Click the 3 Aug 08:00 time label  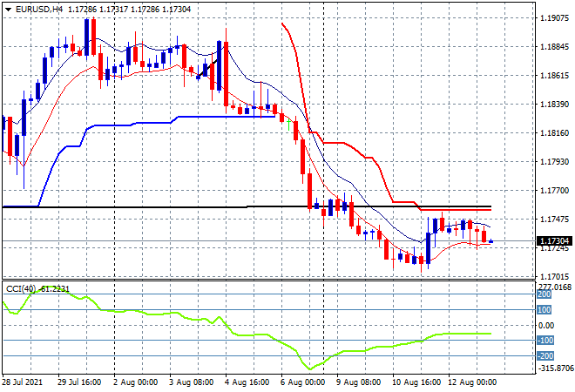[x=191, y=382]
